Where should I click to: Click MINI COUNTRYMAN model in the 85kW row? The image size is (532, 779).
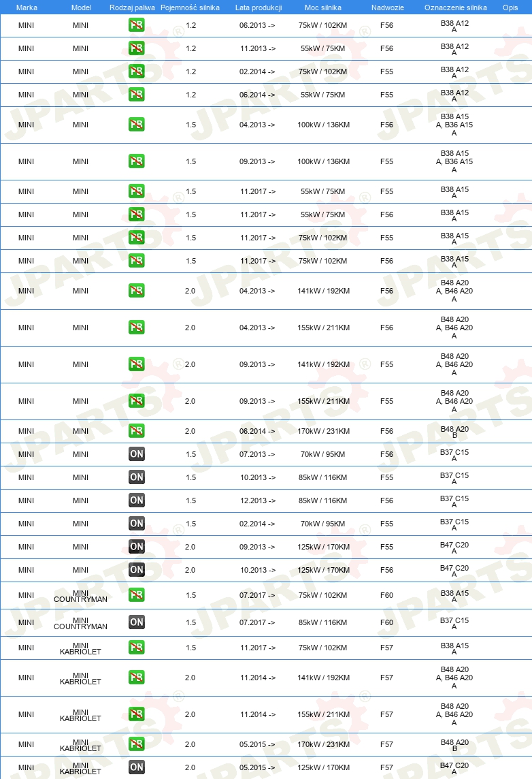tap(80, 623)
